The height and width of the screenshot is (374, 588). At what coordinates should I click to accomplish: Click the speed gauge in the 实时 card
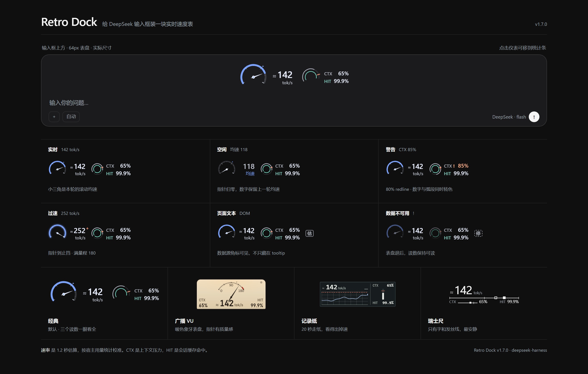point(57,168)
